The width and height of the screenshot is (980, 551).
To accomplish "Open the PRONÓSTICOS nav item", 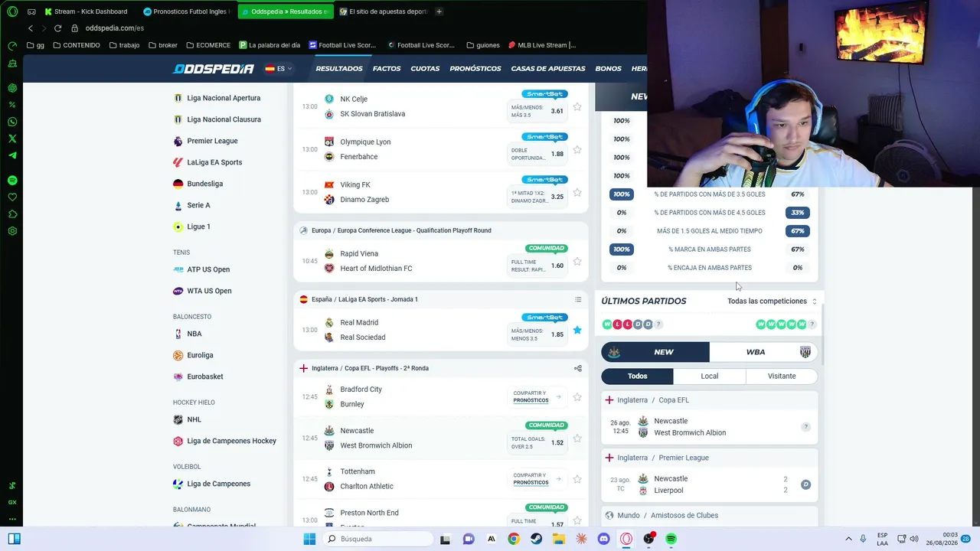I will coord(475,69).
